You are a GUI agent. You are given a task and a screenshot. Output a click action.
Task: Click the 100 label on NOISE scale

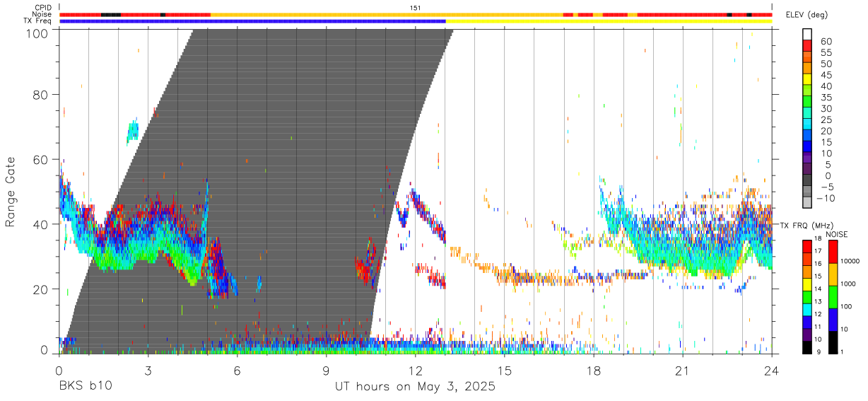[847, 306]
